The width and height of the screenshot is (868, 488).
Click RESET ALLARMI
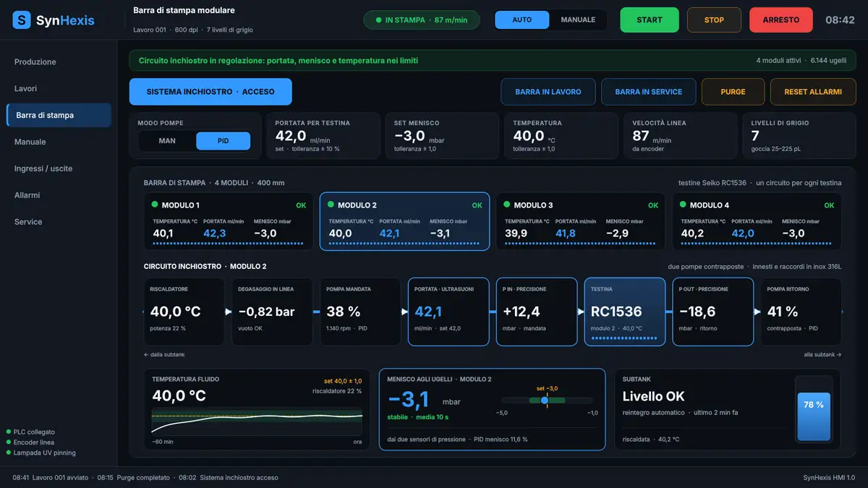coord(813,92)
